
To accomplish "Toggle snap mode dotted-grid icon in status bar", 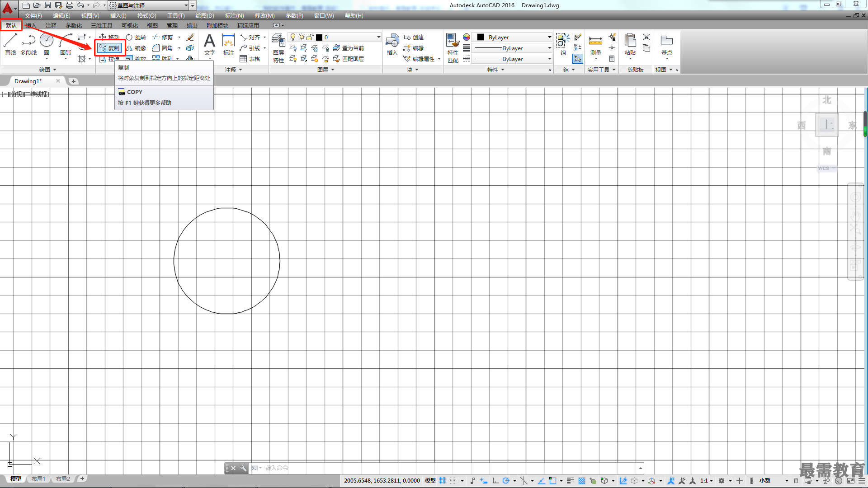I will tap(453, 480).
